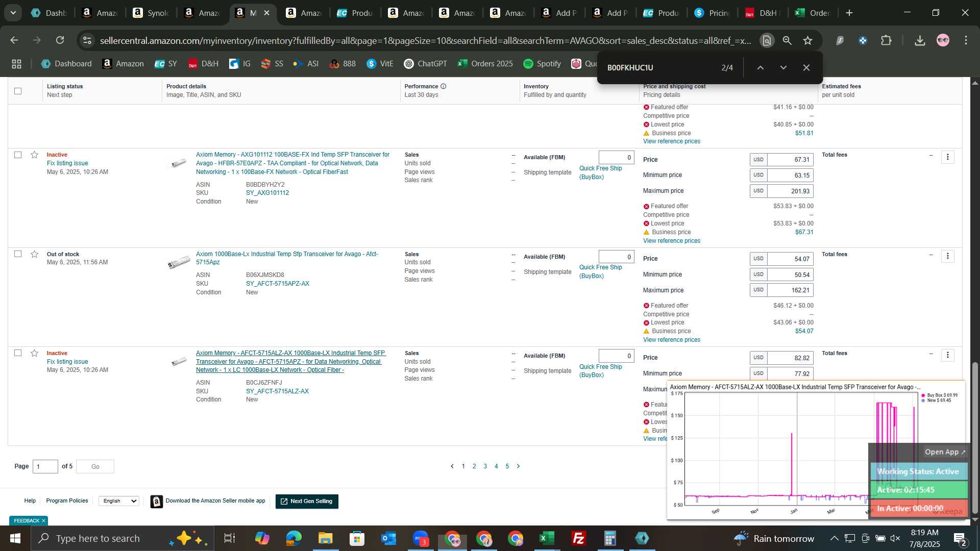Image resolution: width=980 pixels, height=551 pixels.
Task: Click Next Gen Selling button
Action: pyautogui.click(x=307, y=502)
